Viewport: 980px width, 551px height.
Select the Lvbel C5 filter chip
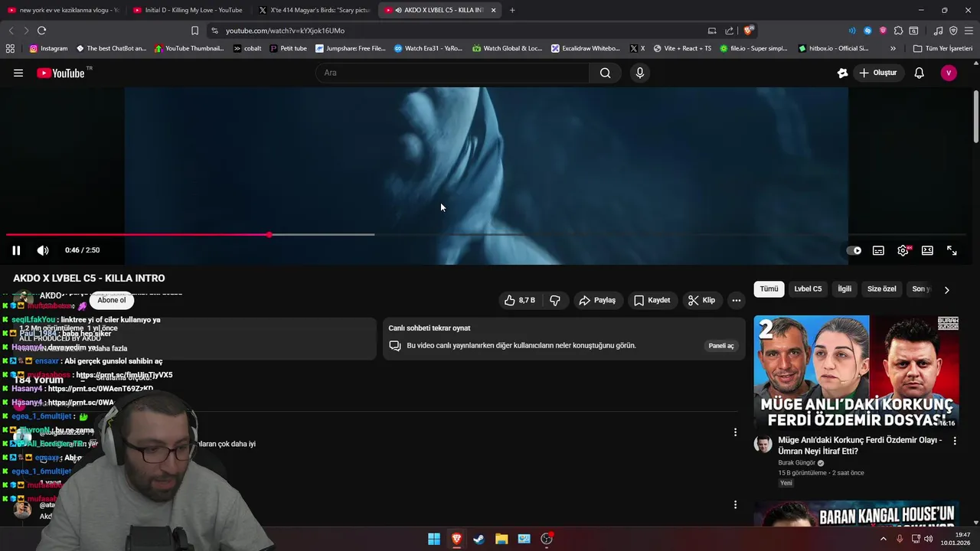coord(808,289)
